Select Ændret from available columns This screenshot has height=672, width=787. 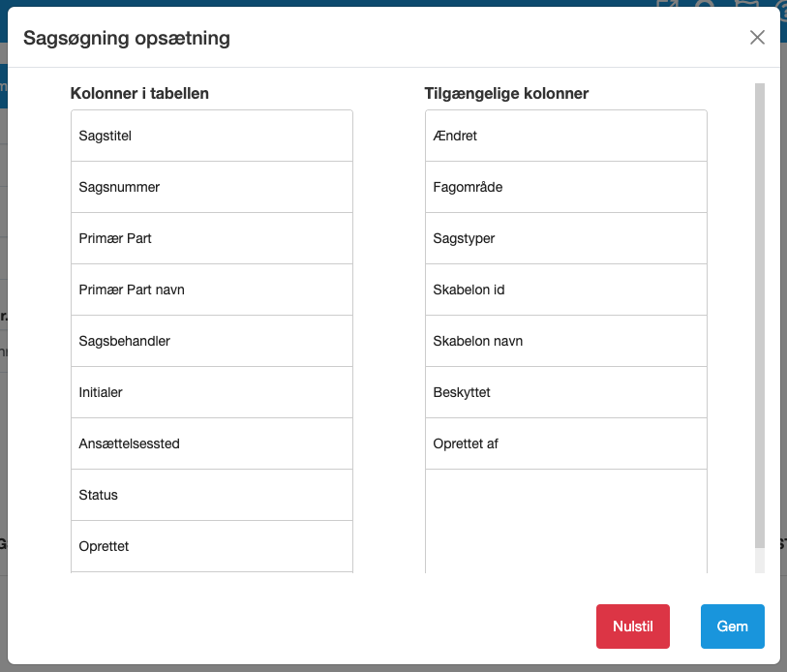(565, 136)
